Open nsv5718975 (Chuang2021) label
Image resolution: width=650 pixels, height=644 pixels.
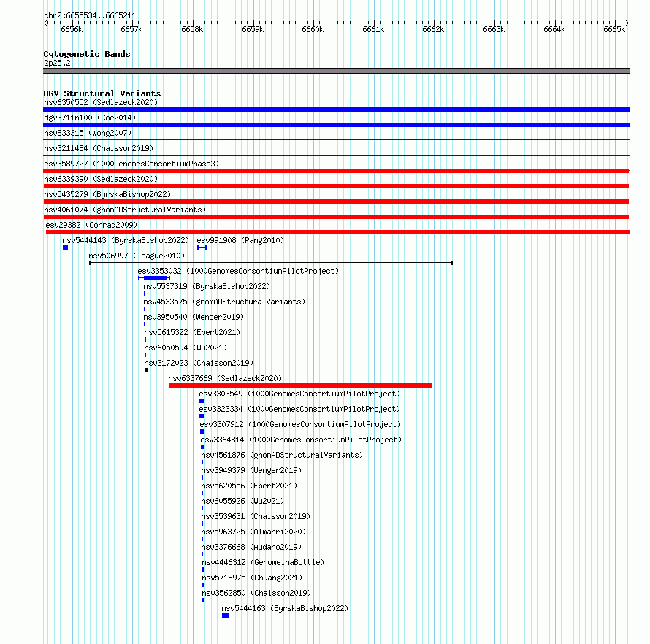252,578
